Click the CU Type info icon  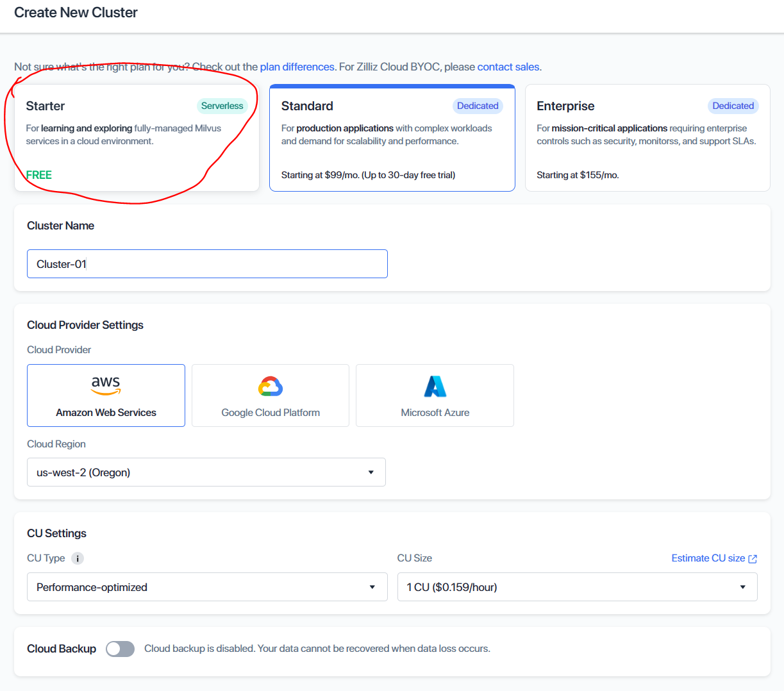[78, 558]
